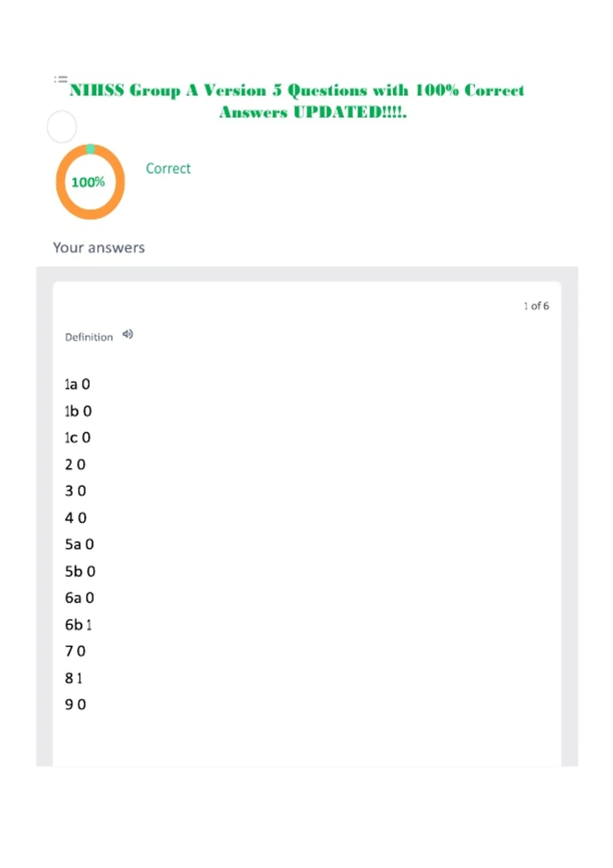This screenshot has height=868, width=613.
Task: Select the answer line 6b 1
Action: pos(78,624)
